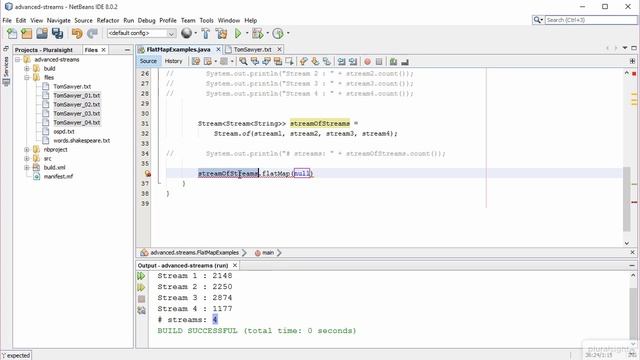The height and width of the screenshot is (360, 640).
Task: Expand the src folder node
Action: 27,158
